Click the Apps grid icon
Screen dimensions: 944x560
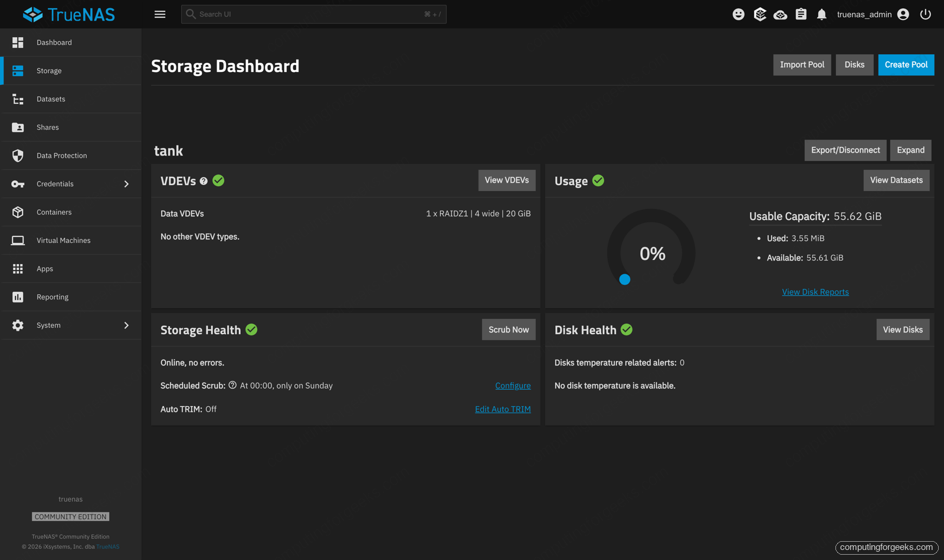(x=18, y=269)
